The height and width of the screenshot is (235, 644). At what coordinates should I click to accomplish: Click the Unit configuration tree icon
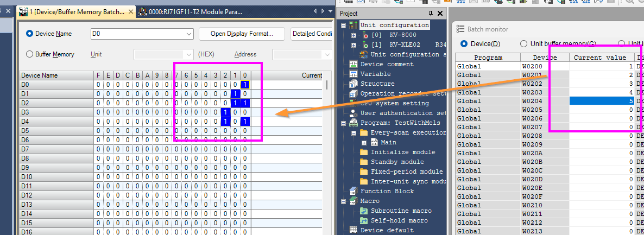pos(353,25)
